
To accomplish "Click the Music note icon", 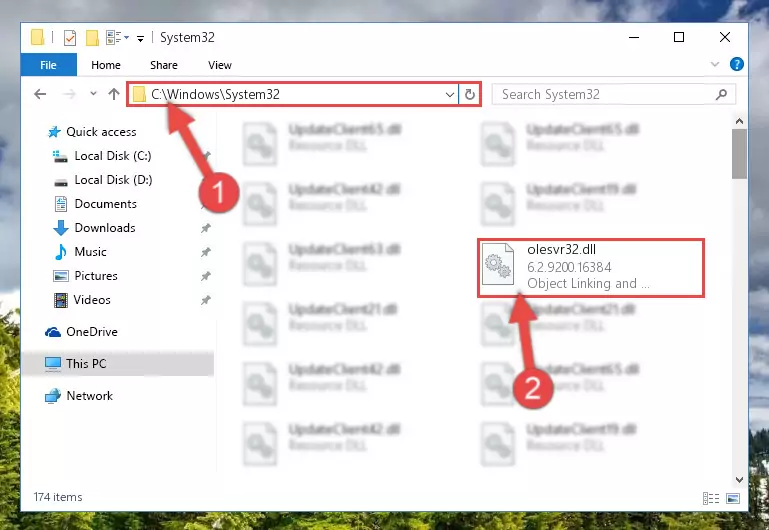I will pos(61,252).
